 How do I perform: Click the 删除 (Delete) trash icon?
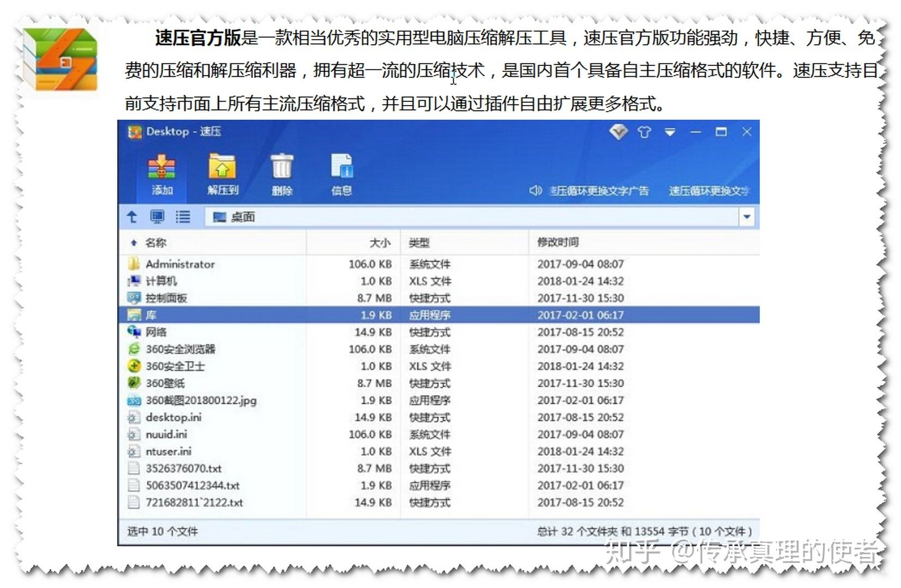(x=282, y=166)
